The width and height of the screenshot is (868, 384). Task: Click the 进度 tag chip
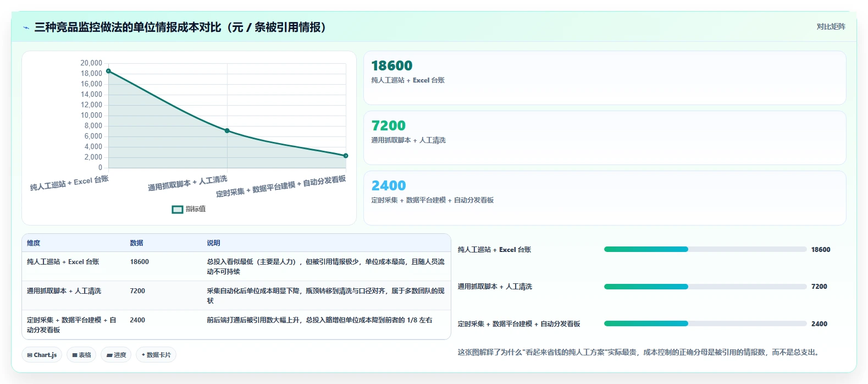point(116,355)
